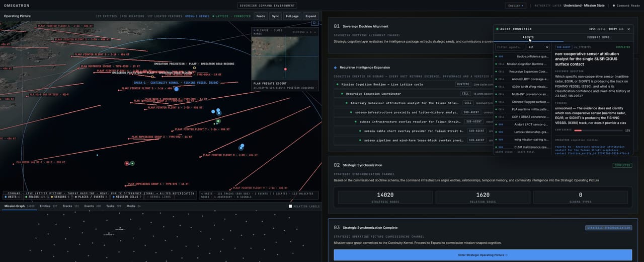Click the Sovereign Command Environment label button

pyautogui.click(x=267, y=6)
